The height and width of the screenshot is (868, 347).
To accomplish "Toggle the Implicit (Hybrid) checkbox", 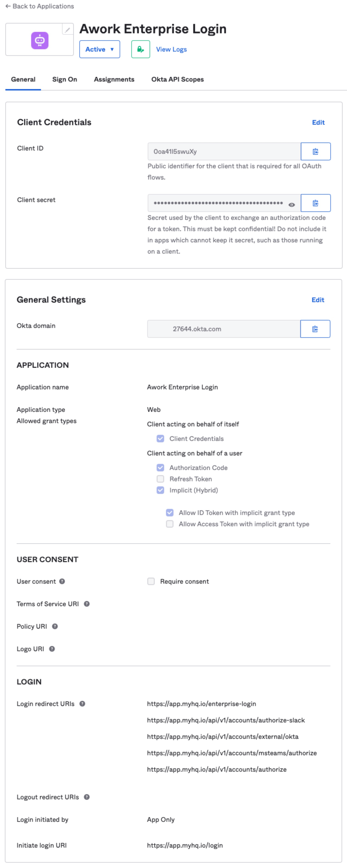I will coord(160,490).
